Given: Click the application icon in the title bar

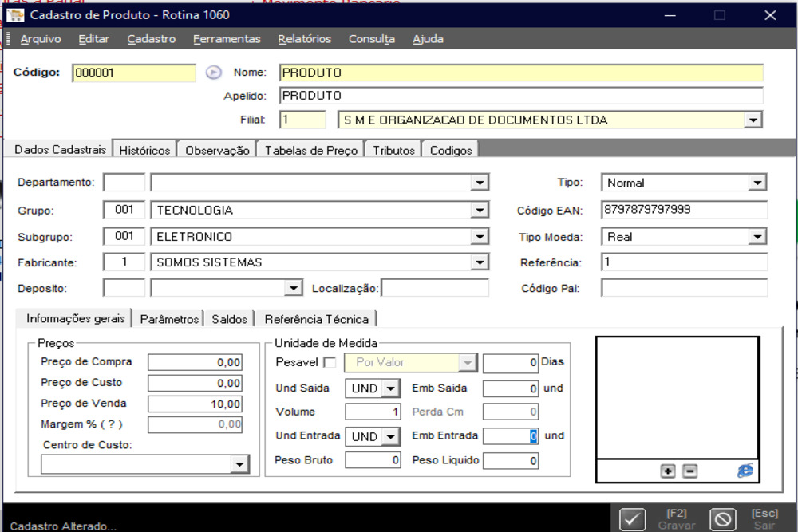Looking at the screenshot, I should pos(15,15).
